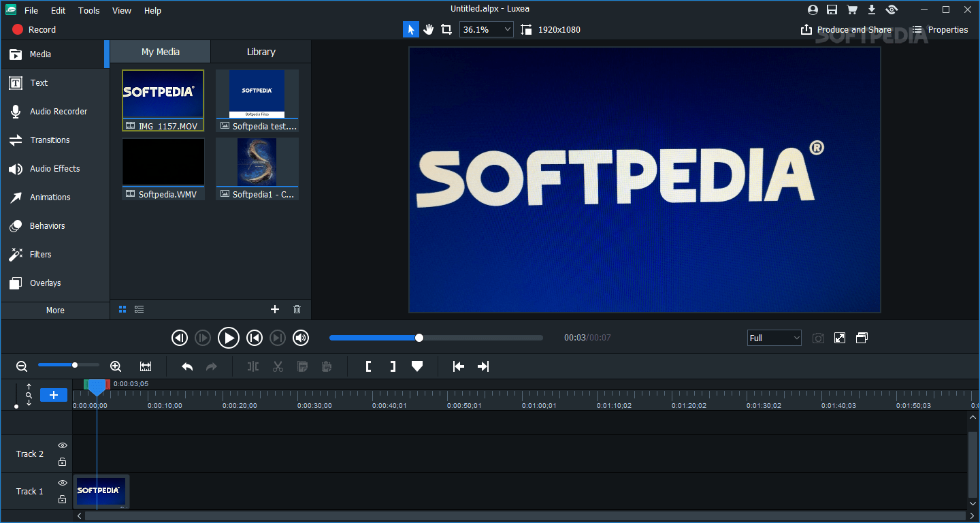Image resolution: width=980 pixels, height=523 pixels.
Task: Toggle Track 2 visibility eye
Action: tap(63, 445)
